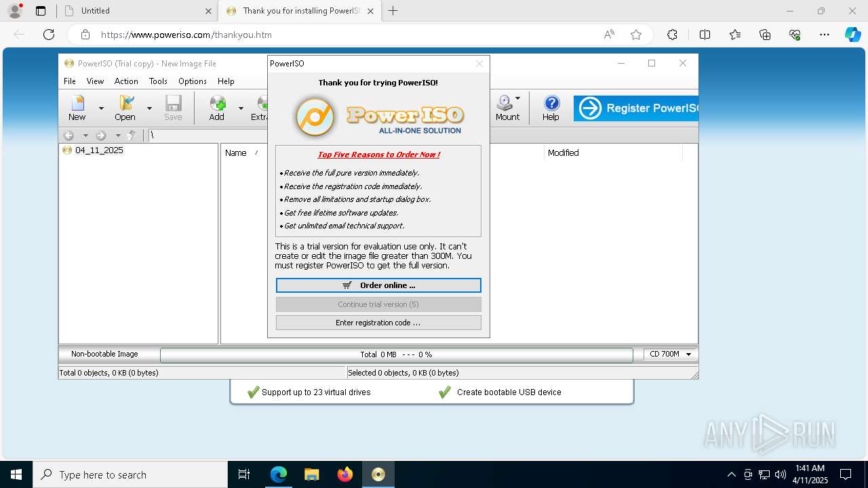Click the Read aloud icon
The width and height of the screenshot is (868, 488).
click(609, 35)
